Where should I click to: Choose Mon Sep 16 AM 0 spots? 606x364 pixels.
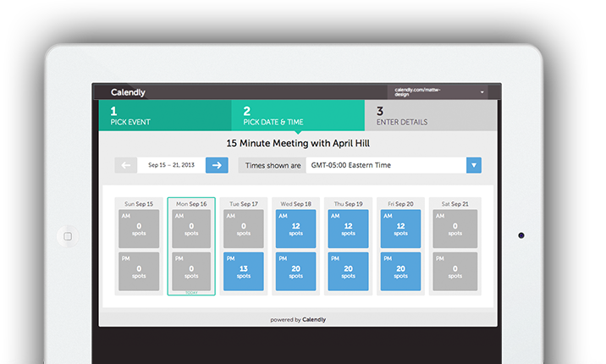tap(191, 229)
